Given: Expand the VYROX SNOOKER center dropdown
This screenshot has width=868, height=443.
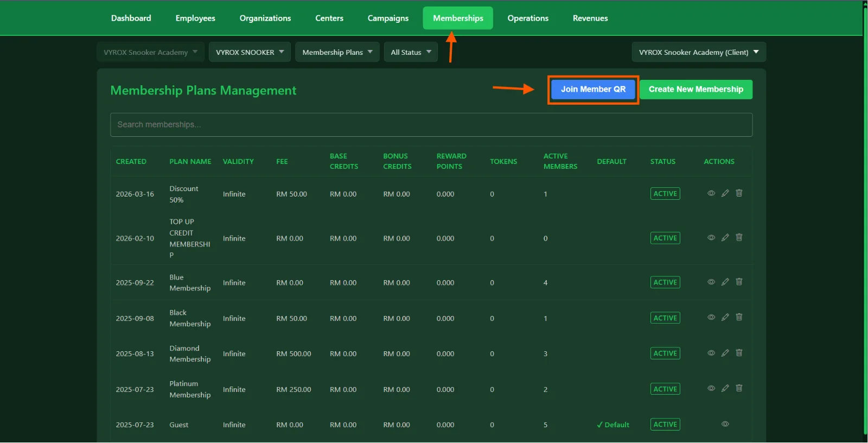Looking at the screenshot, I should (x=250, y=52).
